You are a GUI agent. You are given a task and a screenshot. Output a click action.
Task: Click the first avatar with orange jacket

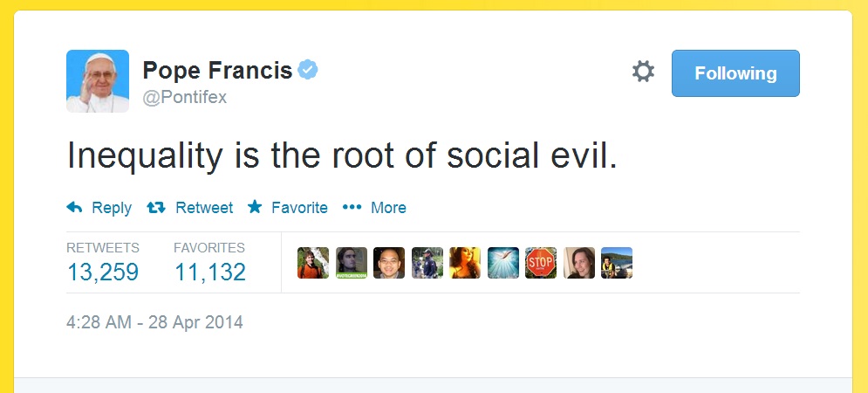[313, 263]
